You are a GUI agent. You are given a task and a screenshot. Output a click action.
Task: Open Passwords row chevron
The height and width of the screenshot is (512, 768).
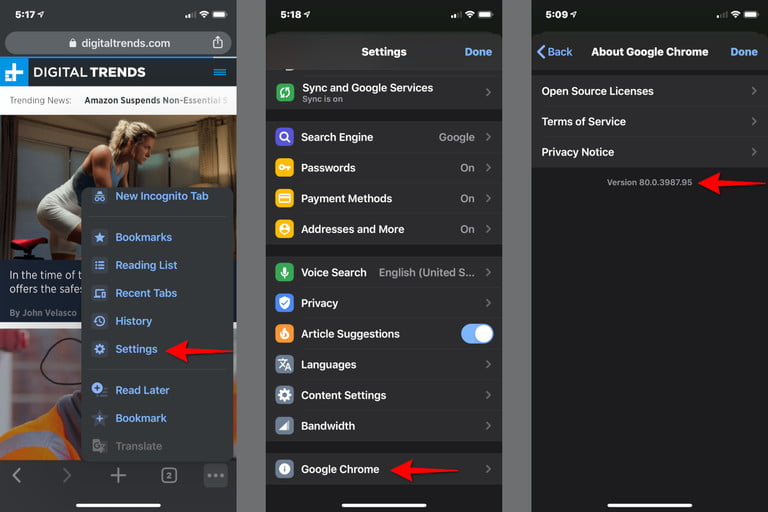(488, 168)
